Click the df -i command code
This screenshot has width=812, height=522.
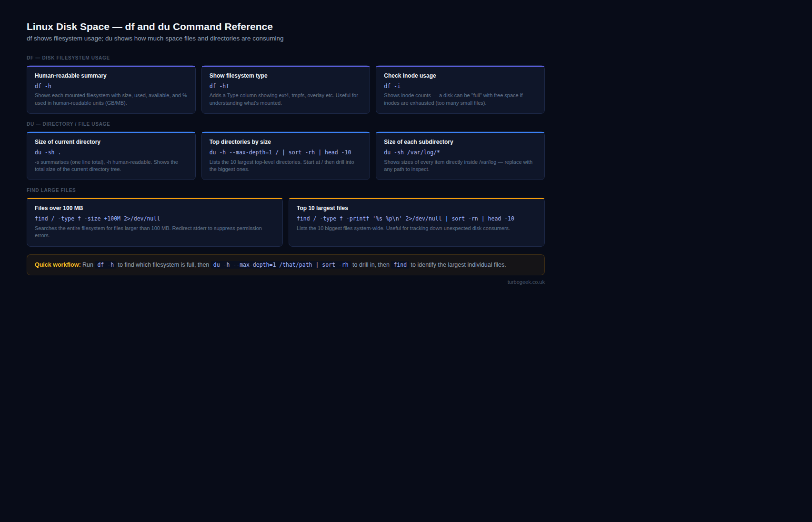[x=392, y=86]
